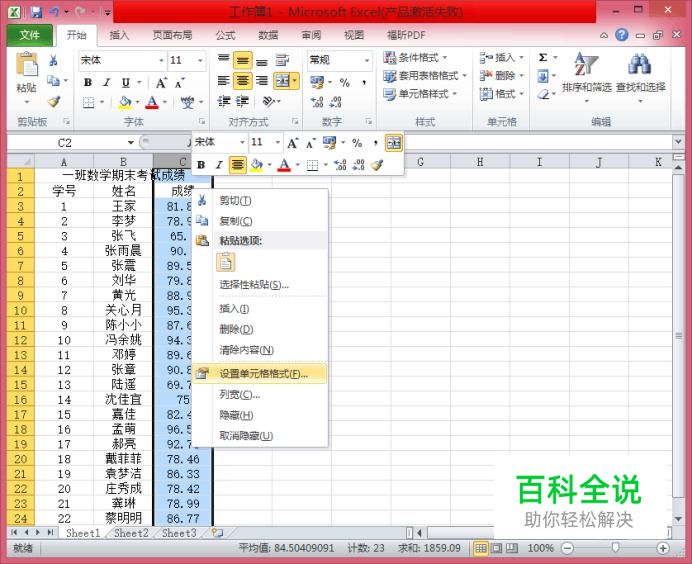Screen dimensions: 692x564
Task: Choose 隐藏 Hide in context menu
Action: point(260,415)
